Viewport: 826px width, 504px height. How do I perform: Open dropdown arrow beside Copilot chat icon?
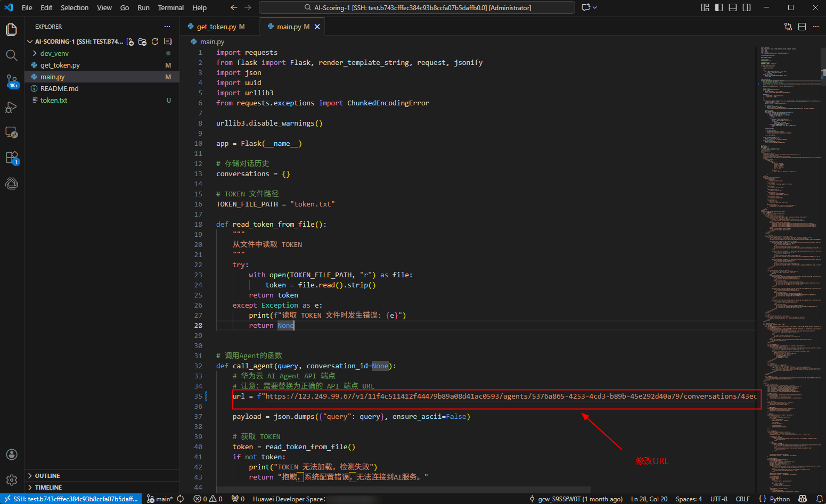595,7
